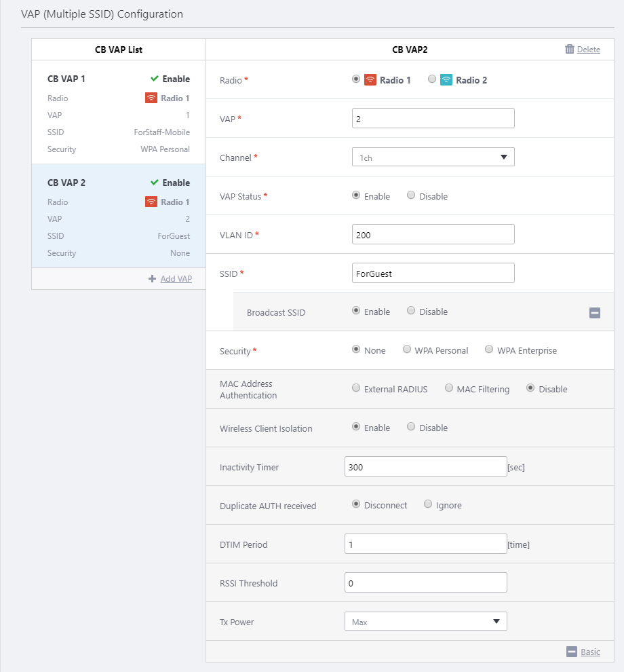
Task: Click the VAP (Multiple SSID) Configuration heading
Action: (102, 14)
